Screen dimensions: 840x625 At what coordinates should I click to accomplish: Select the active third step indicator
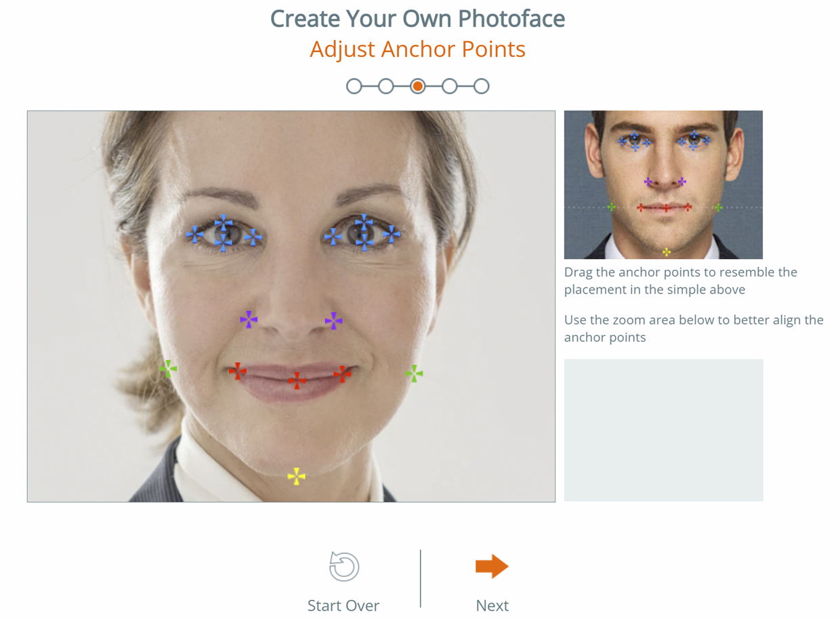(418, 86)
